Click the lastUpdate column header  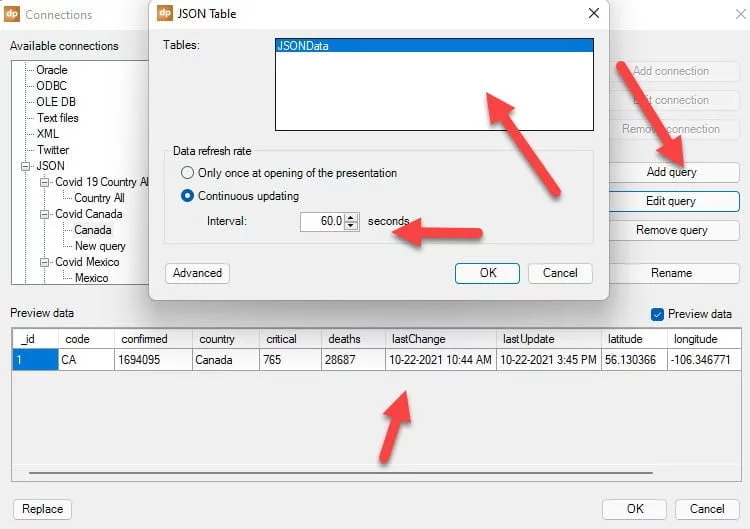tap(549, 339)
